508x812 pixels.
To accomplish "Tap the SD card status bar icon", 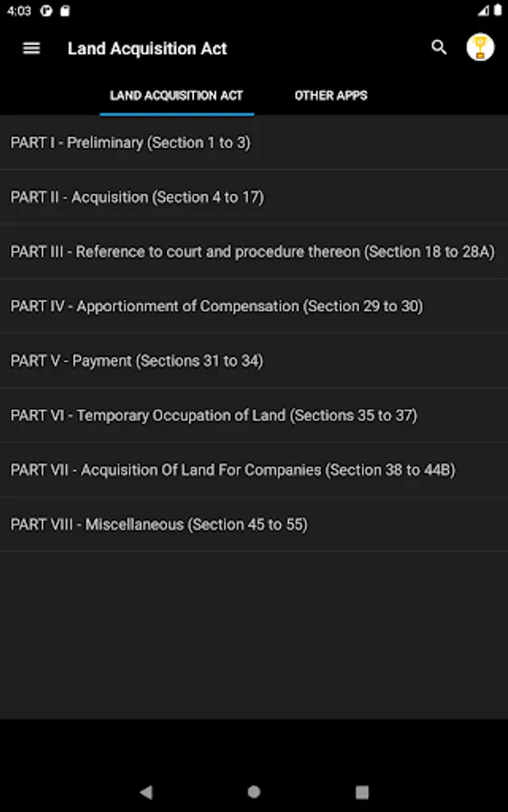I will pos(65,11).
